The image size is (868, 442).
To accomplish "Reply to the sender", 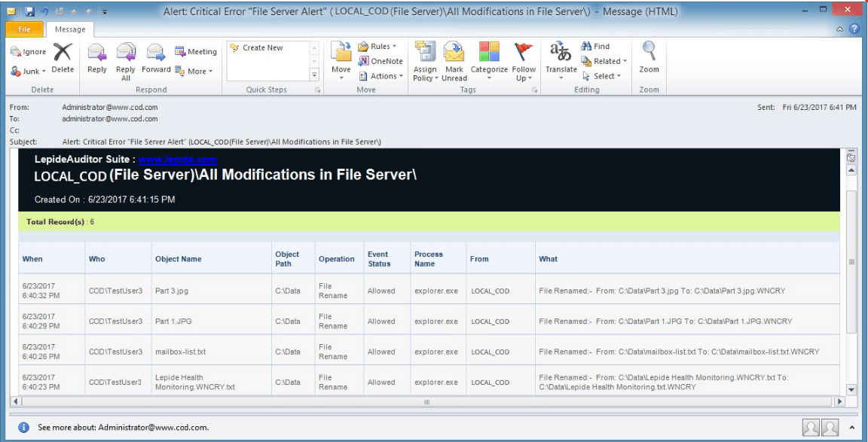I will click(97, 58).
